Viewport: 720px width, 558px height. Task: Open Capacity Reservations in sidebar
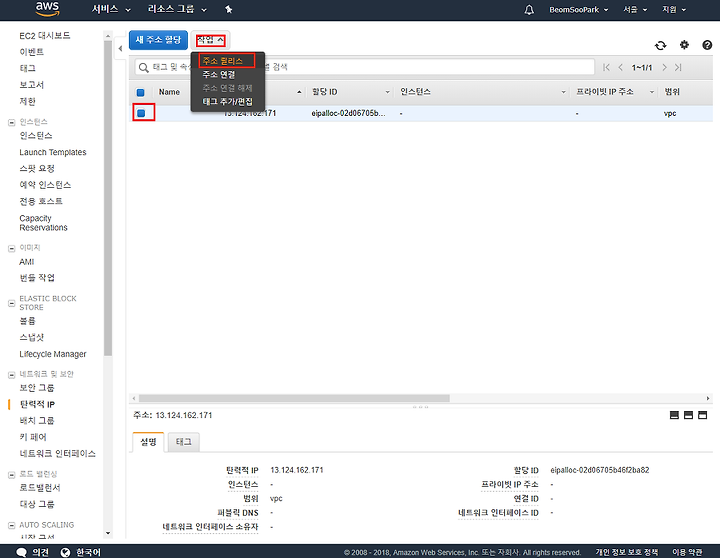click(x=43, y=223)
